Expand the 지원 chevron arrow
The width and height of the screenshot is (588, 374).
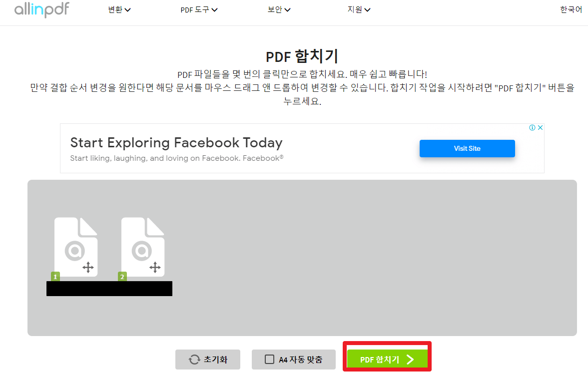click(x=368, y=10)
